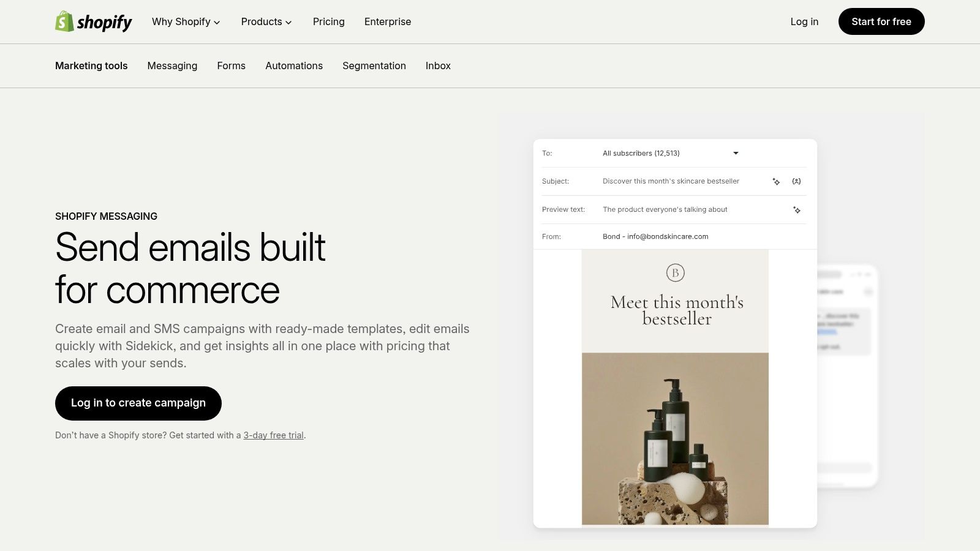
Task: Switch to the Forms tab
Action: [231, 66]
